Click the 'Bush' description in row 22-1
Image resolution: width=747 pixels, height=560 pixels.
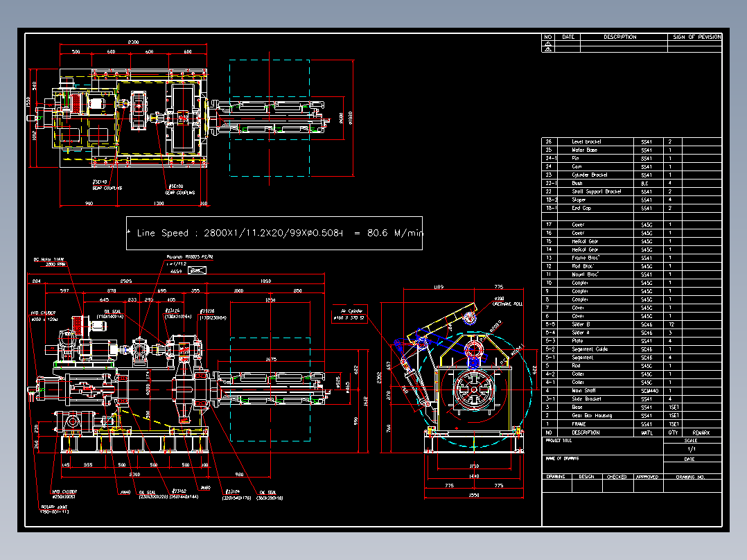point(577,183)
